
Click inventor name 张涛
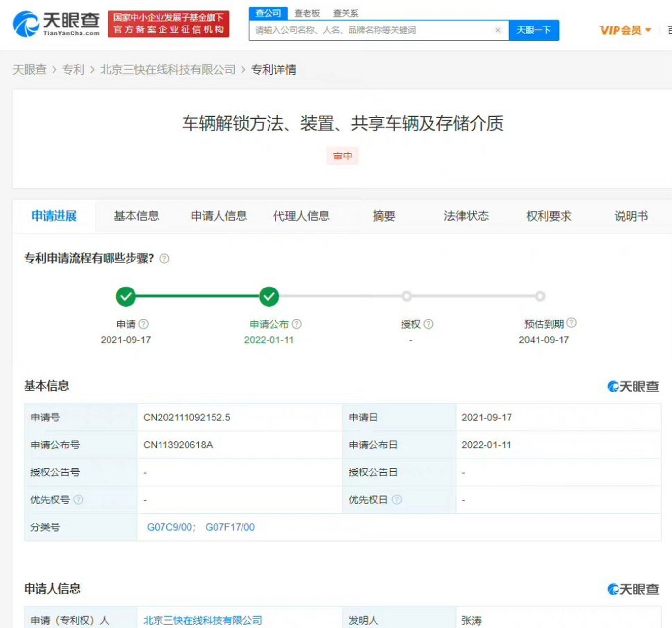471,620
